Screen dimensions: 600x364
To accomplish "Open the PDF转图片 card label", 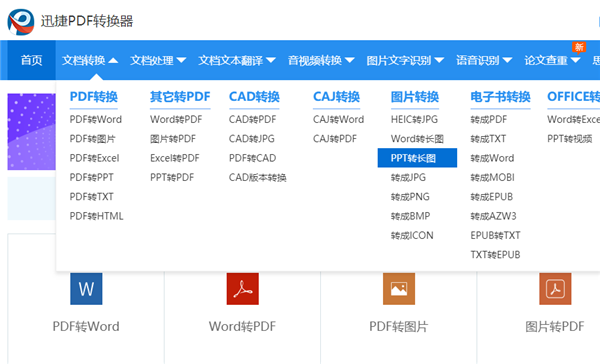I will tap(399, 326).
